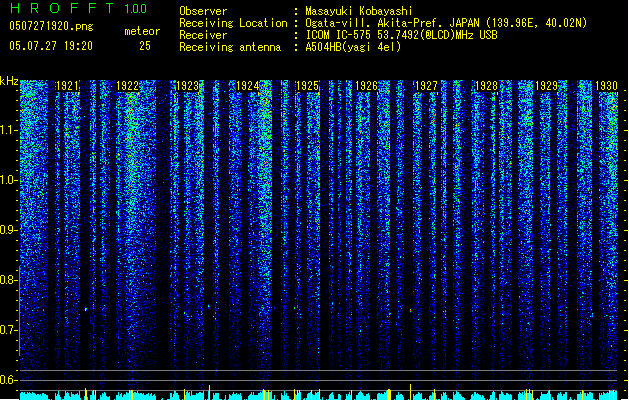Click the meteor label
629x400 pixels.
[x=142, y=31]
